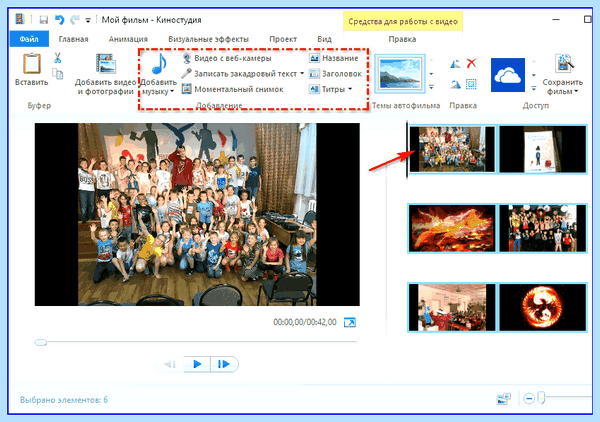
Task: Save the project with the floppy disk icon
Action: [43, 20]
